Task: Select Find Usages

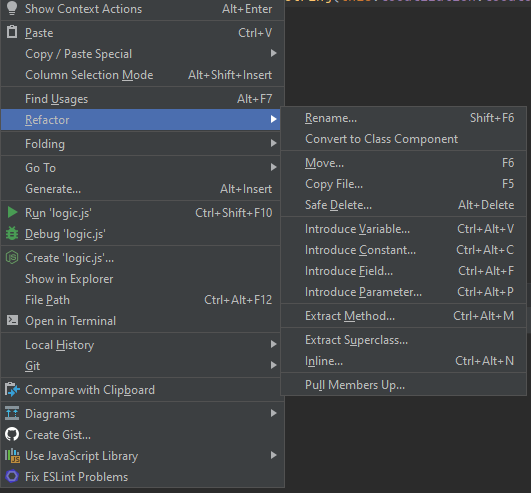Action: (142, 99)
